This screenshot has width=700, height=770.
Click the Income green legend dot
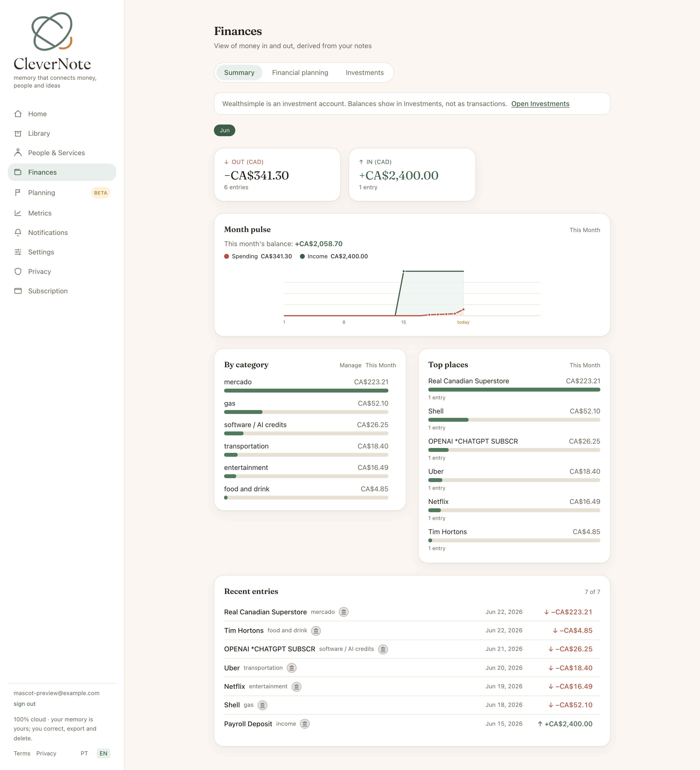(x=302, y=257)
